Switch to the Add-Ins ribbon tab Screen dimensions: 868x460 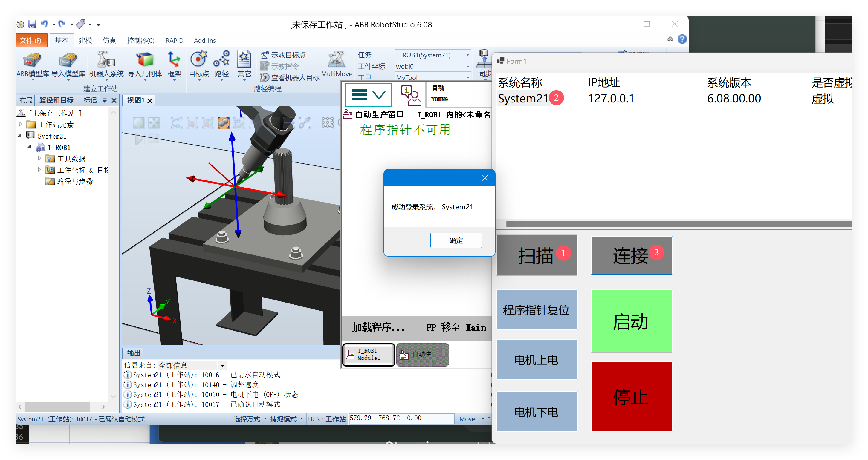click(x=204, y=40)
